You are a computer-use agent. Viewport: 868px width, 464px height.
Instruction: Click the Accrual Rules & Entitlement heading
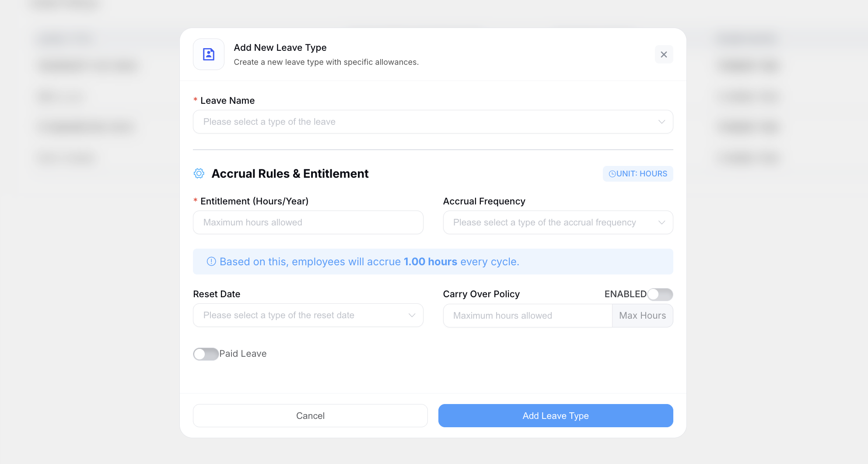[x=290, y=174]
